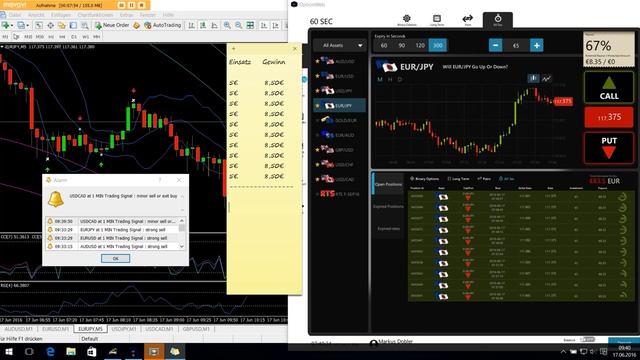The width and height of the screenshot is (640, 360).
Task: Select the line chart type icon in MetaTrader
Action: pyautogui.click(x=214, y=25)
